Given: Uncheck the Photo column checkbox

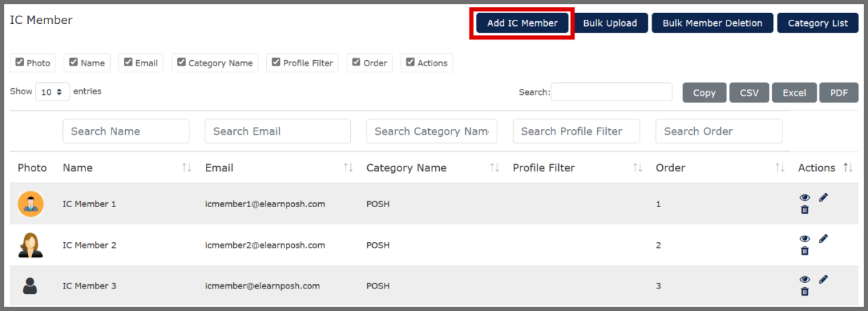Looking at the screenshot, I should [x=20, y=62].
